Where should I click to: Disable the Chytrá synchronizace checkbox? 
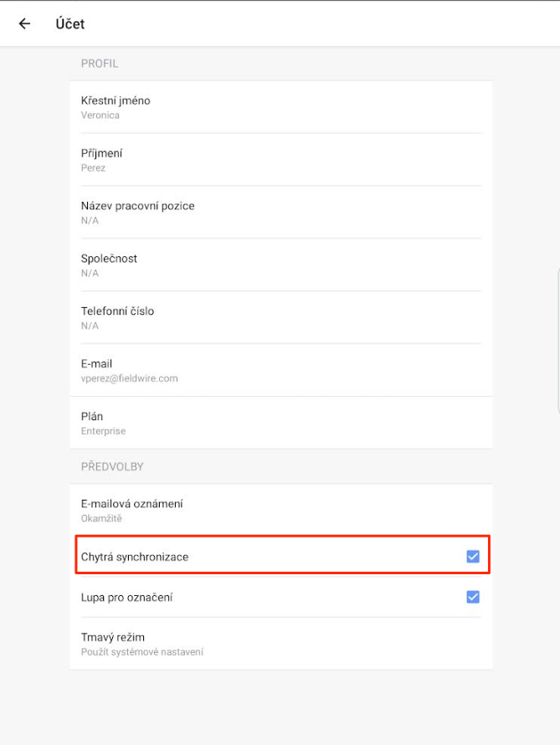(473, 556)
